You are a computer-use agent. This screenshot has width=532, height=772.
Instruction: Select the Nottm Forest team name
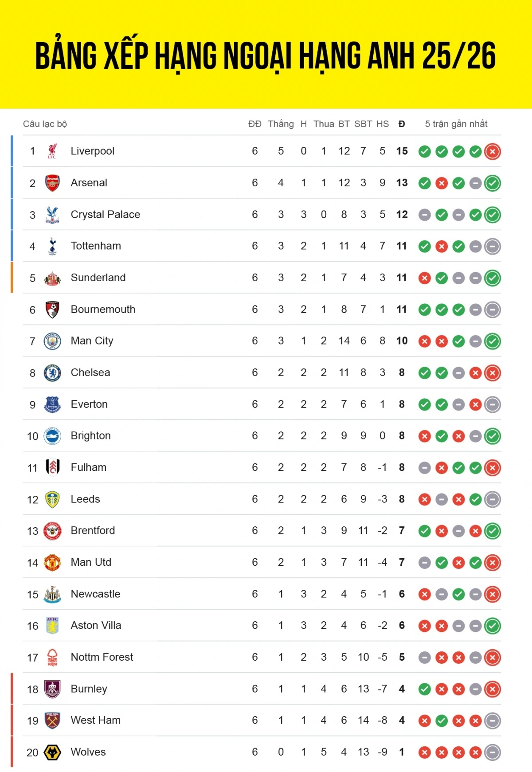[102, 657]
